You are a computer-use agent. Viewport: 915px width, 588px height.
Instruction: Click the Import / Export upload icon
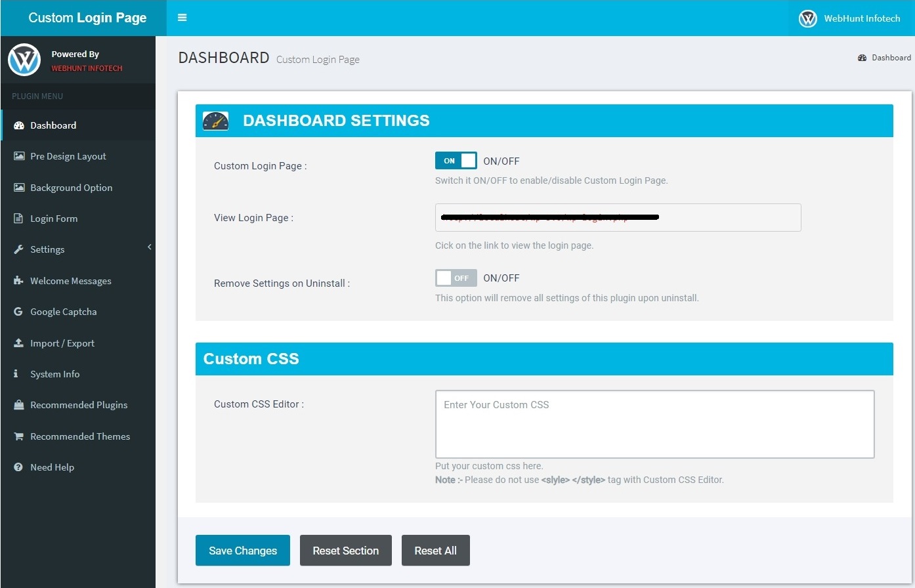(18, 343)
